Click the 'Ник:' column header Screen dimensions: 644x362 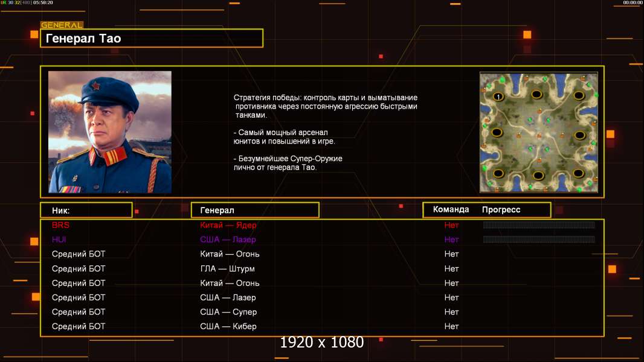click(86, 210)
